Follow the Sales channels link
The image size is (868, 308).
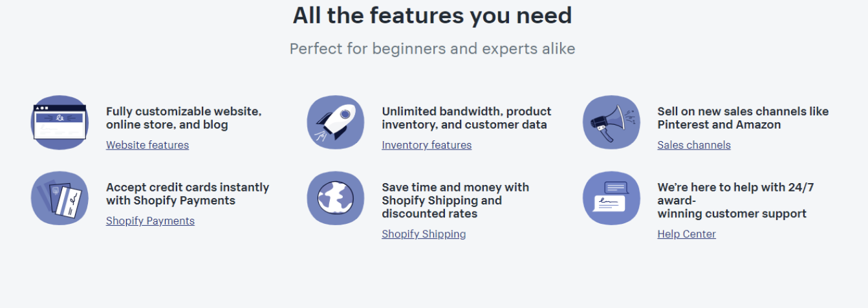coord(694,145)
